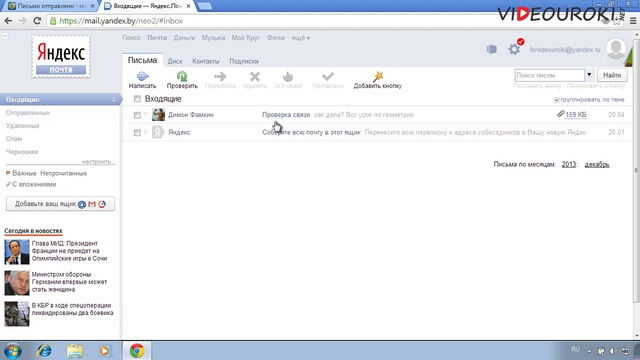Open Проверка связи message subject
Screen dimensions: 640x360
(x=286, y=115)
